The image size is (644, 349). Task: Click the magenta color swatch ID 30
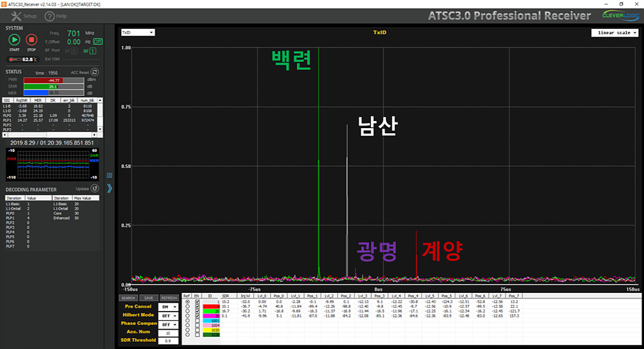pyautogui.click(x=211, y=316)
